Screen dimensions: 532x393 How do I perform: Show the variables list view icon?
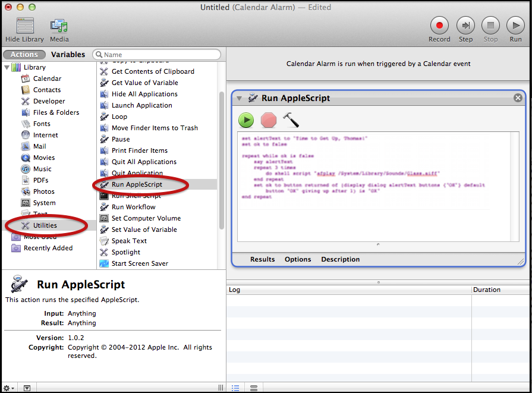click(254, 388)
